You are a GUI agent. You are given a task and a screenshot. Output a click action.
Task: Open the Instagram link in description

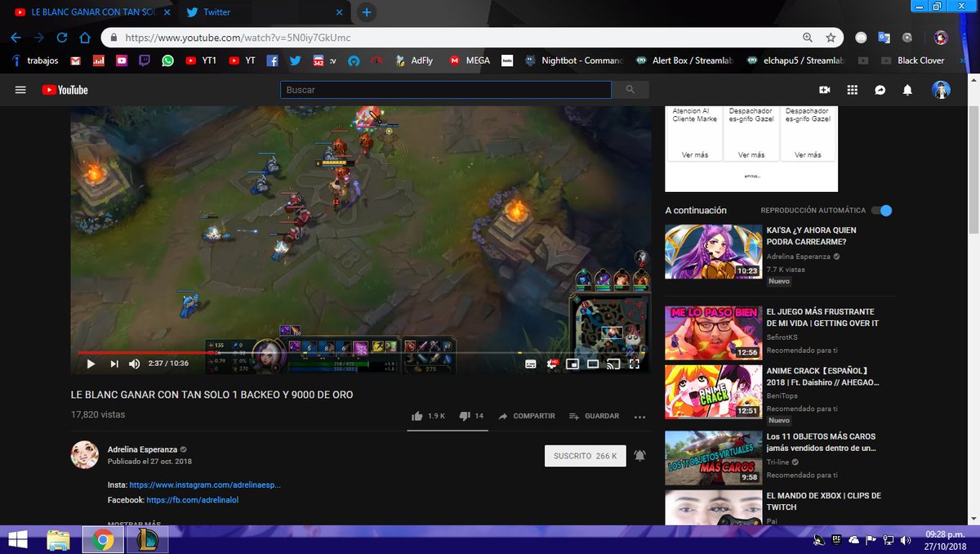[x=205, y=485]
